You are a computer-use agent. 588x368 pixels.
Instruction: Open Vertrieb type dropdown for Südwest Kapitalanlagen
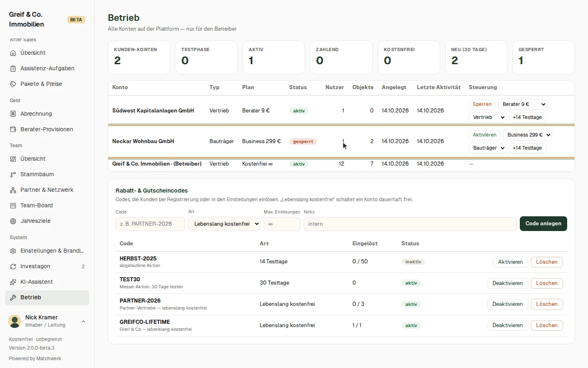[x=488, y=117]
